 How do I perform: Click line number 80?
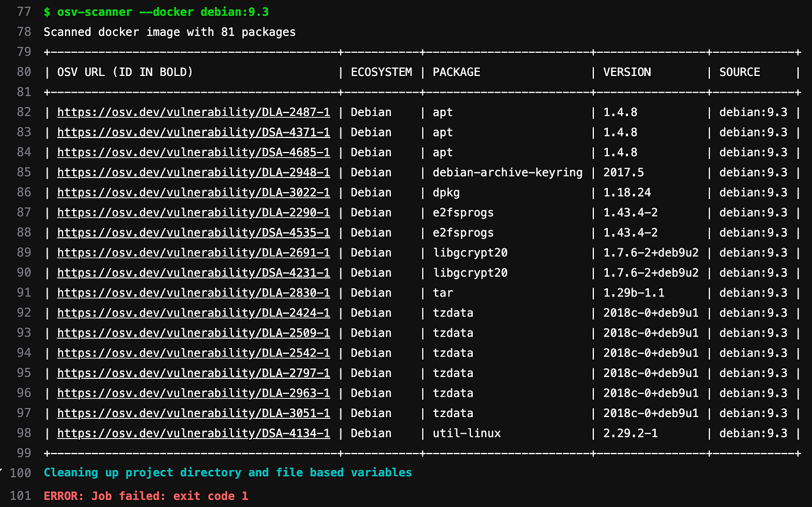point(24,72)
